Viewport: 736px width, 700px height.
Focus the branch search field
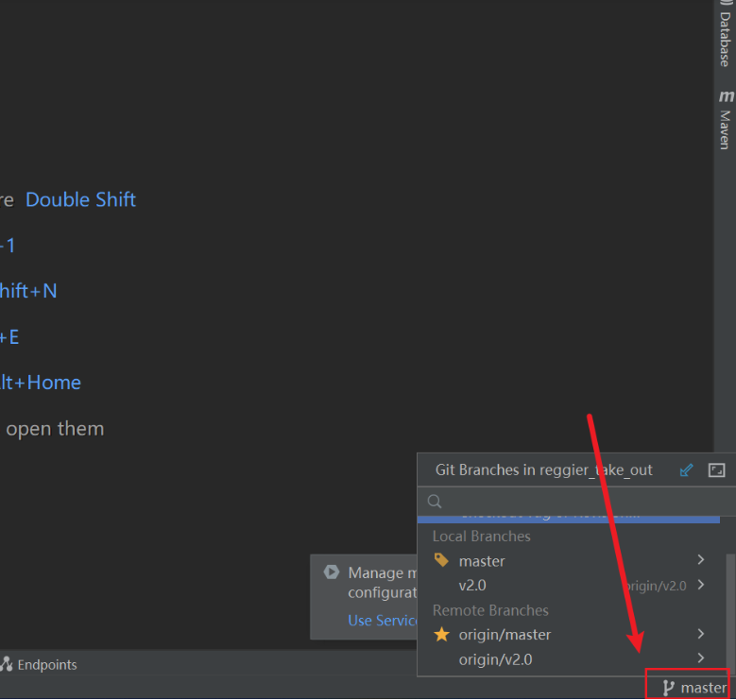pos(576,501)
